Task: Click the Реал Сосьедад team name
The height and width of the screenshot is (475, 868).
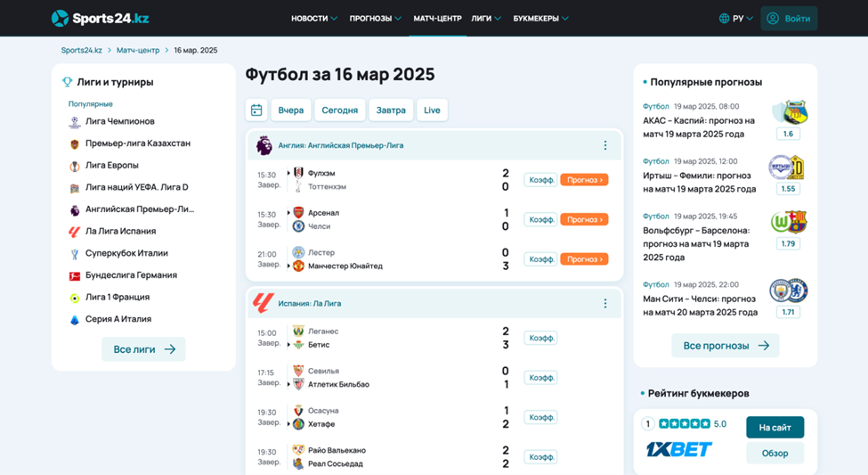Action: click(x=336, y=464)
